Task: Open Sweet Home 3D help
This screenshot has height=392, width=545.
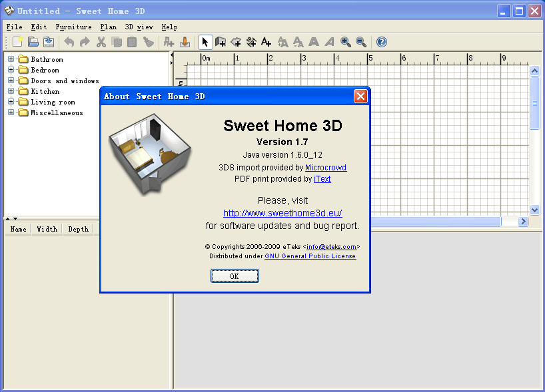Action: [380, 42]
